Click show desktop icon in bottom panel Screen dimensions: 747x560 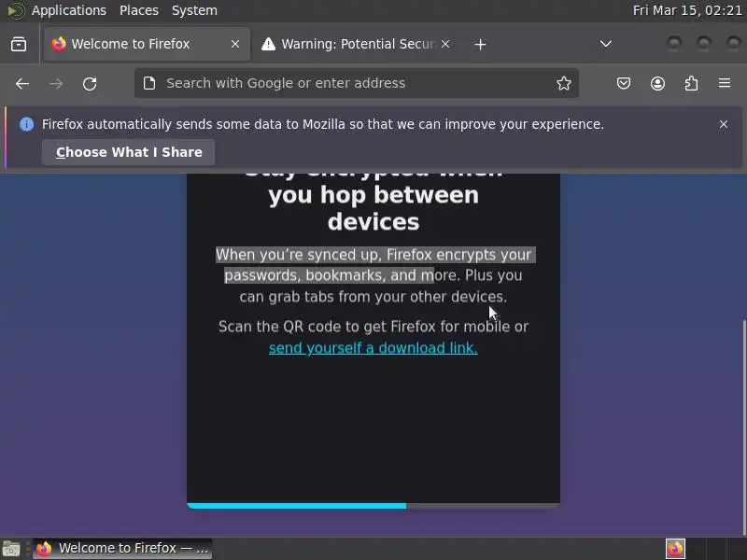[11, 549]
